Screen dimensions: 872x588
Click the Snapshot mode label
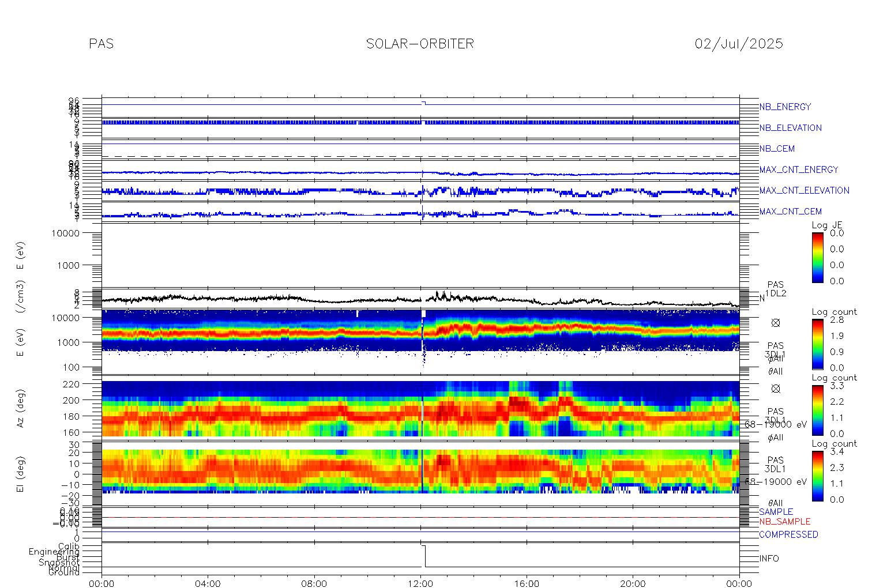(x=59, y=562)
